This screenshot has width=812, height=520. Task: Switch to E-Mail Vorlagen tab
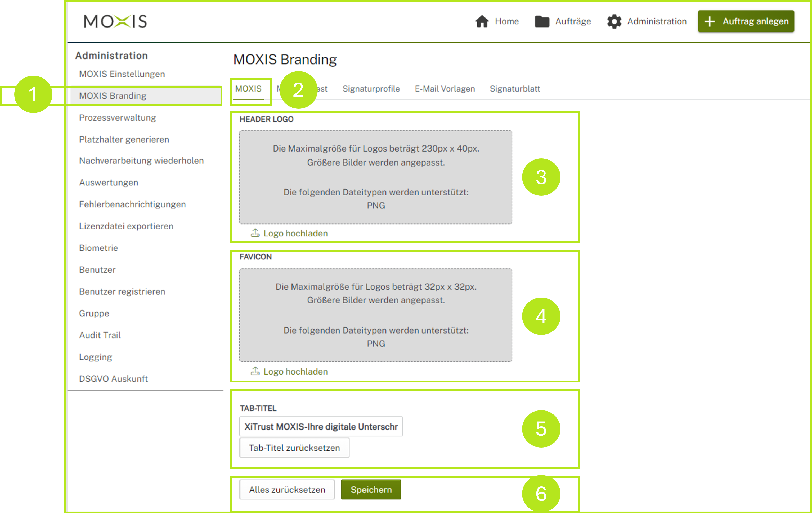[445, 89]
